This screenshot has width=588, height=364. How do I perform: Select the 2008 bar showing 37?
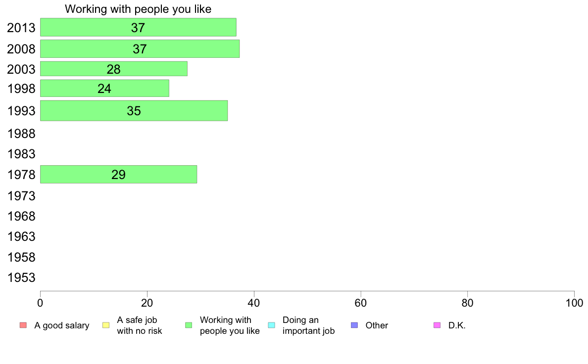pyautogui.click(x=140, y=49)
